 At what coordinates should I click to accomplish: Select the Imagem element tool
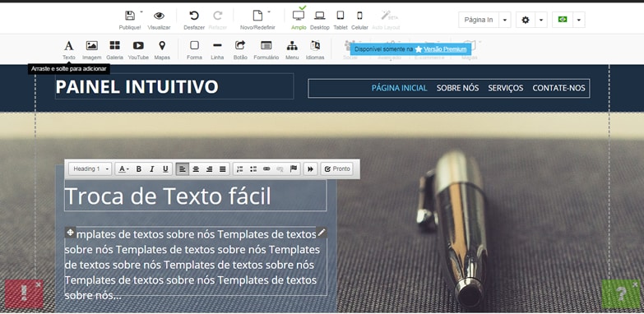click(91, 45)
